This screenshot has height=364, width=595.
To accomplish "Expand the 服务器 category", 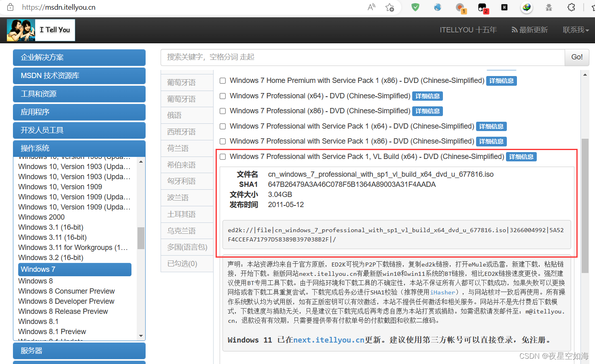I will pyautogui.click(x=79, y=351).
